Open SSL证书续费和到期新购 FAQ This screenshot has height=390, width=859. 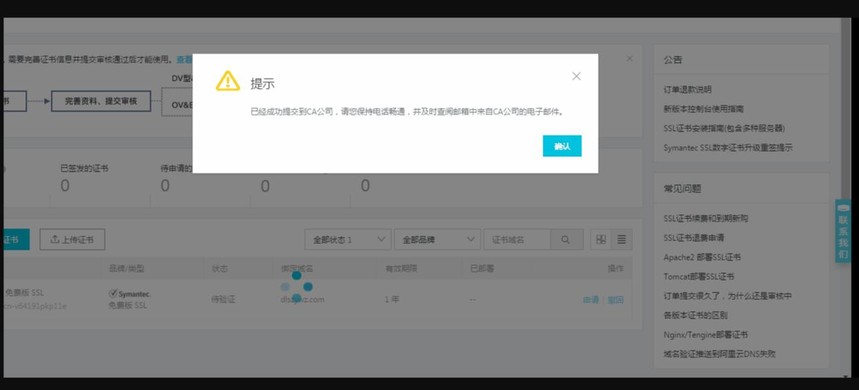[706, 218]
